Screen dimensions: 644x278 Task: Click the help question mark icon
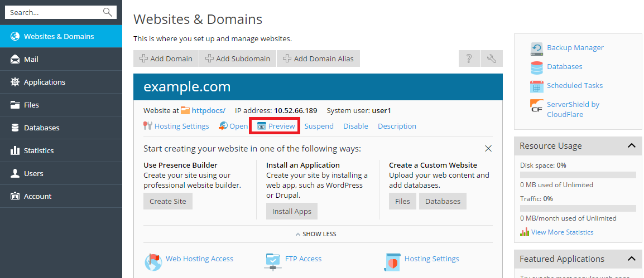click(x=469, y=58)
